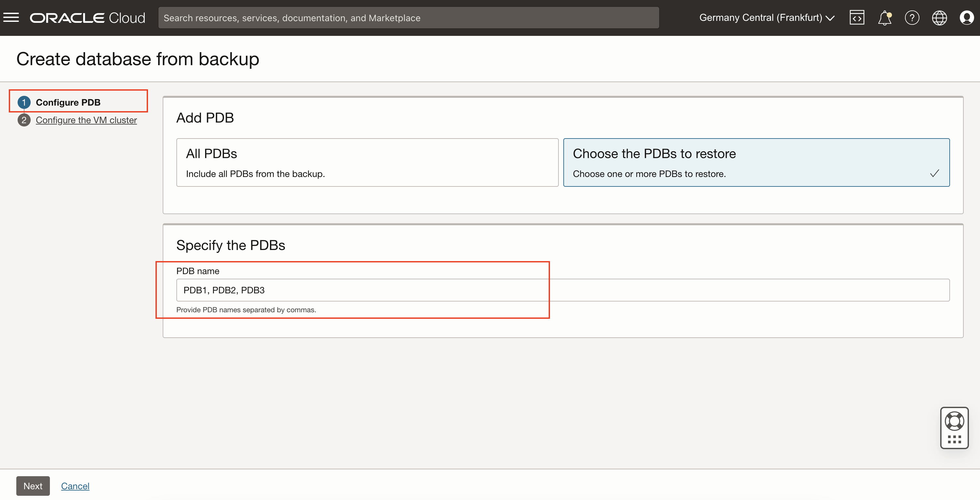Screen dimensions: 980x500
Task: Click the Oracle Cloud logo
Action: (x=87, y=18)
